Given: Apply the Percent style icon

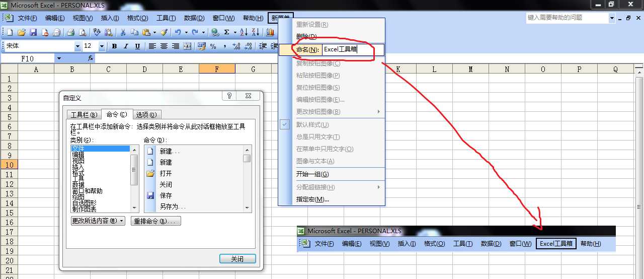Looking at the screenshot, I should [x=213, y=46].
